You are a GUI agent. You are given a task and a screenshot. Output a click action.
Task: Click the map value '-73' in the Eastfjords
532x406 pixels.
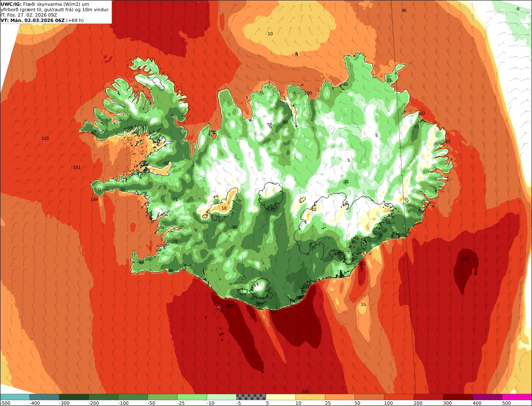[416, 127]
